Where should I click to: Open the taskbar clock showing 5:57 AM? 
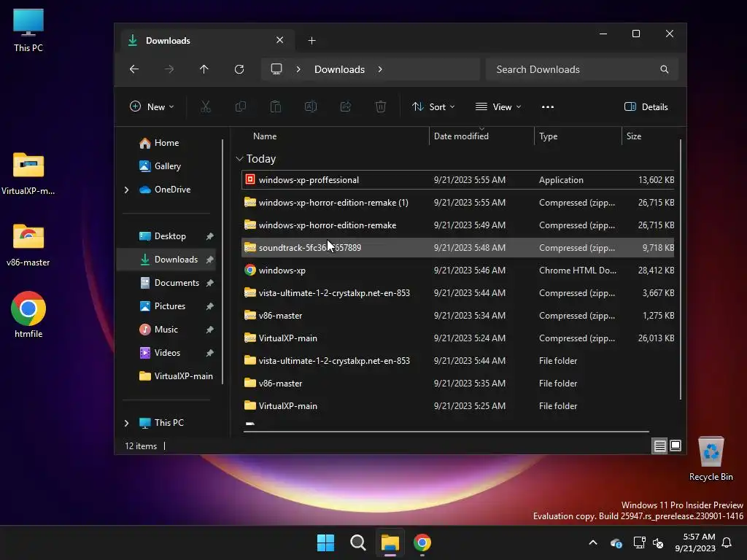click(x=695, y=542)
